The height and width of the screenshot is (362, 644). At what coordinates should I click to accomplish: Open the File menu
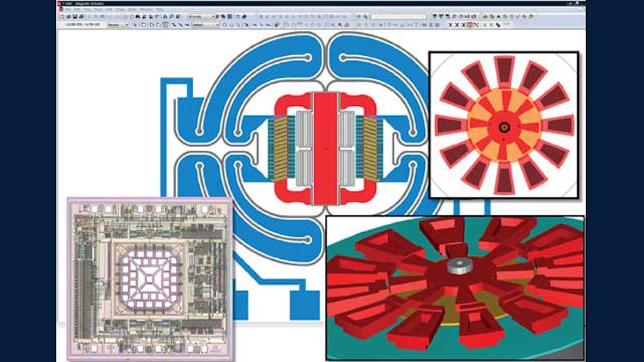tap(68, 9)
